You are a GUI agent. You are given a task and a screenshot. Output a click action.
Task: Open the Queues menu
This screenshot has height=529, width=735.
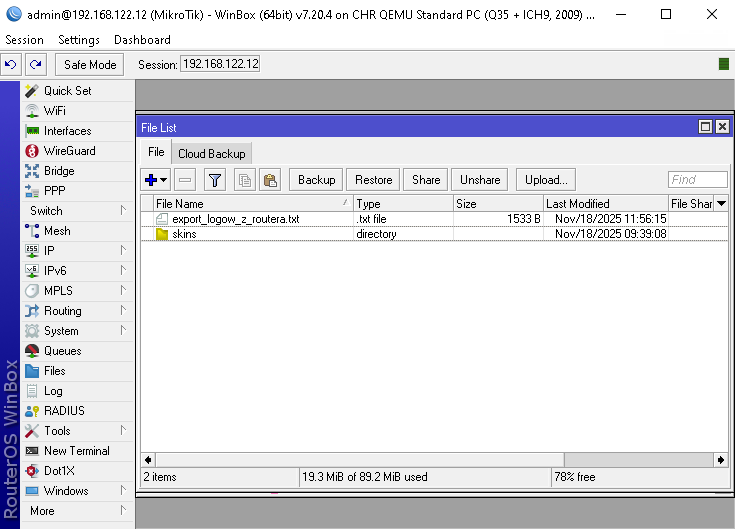(x=77, y=351)
